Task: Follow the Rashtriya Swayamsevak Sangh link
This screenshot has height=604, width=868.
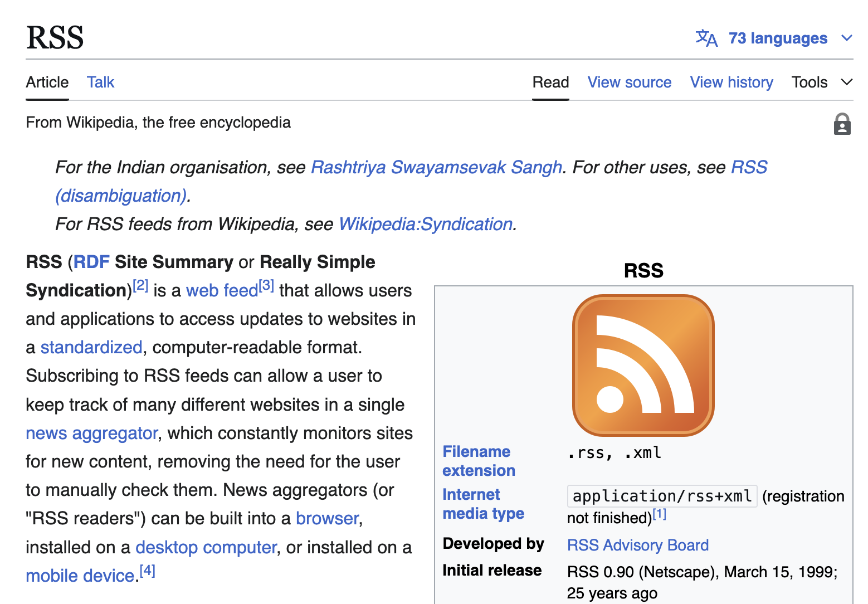Action: pyautogui.click(x=436, y=167)
